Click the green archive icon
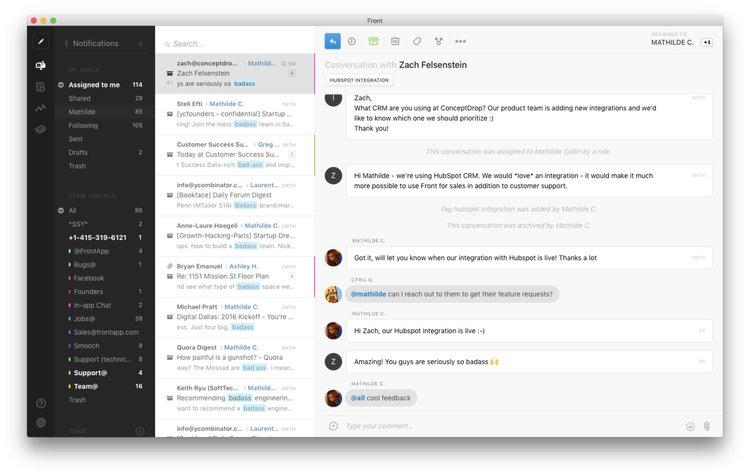The image size is (750, 476). (374, 41)
